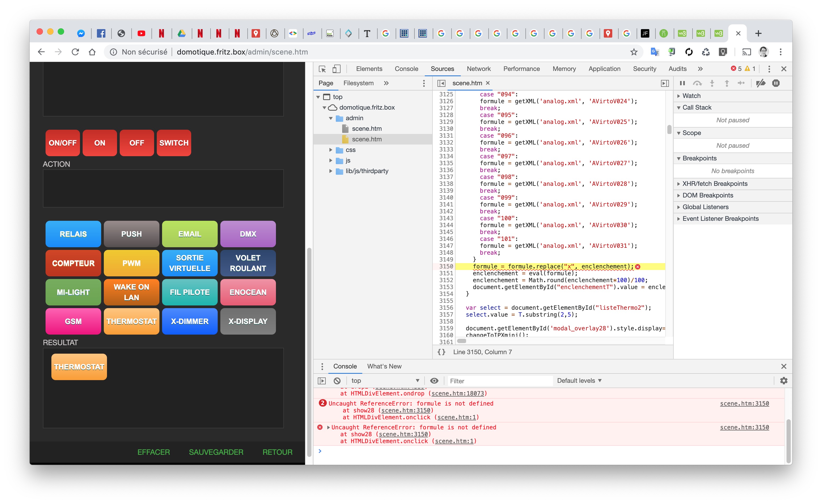Open the What's New tab

point(384,366)
